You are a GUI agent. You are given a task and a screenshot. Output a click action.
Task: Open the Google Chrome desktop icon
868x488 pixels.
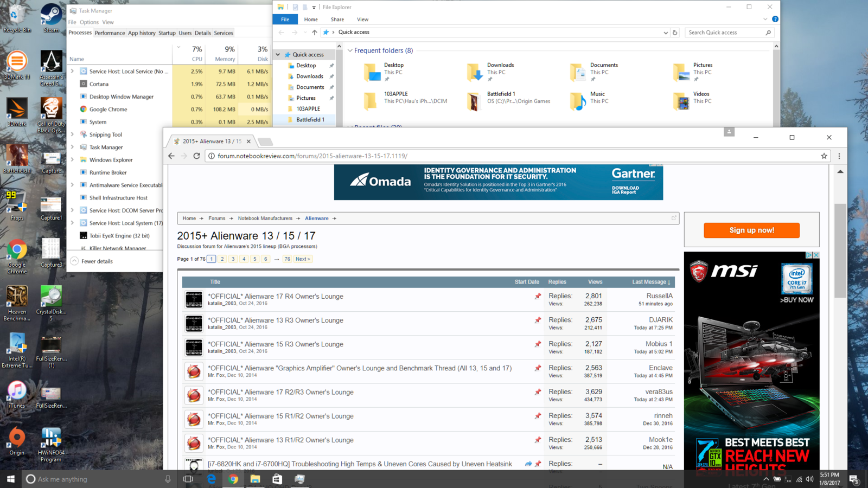coord(17,256)
